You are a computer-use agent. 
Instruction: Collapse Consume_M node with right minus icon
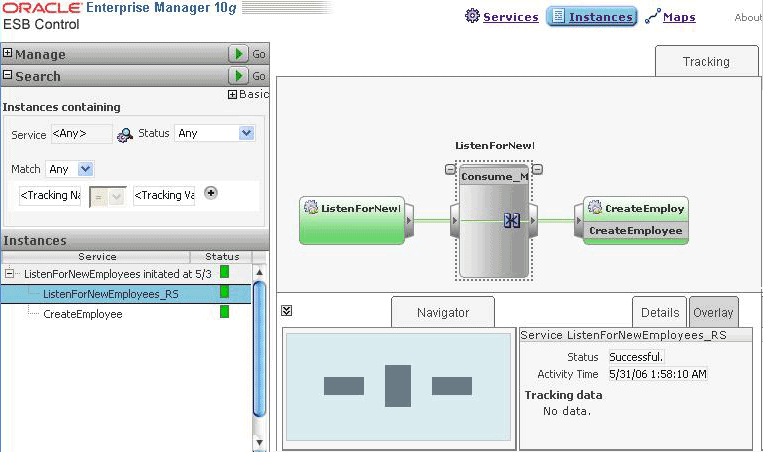coord(537,169)
